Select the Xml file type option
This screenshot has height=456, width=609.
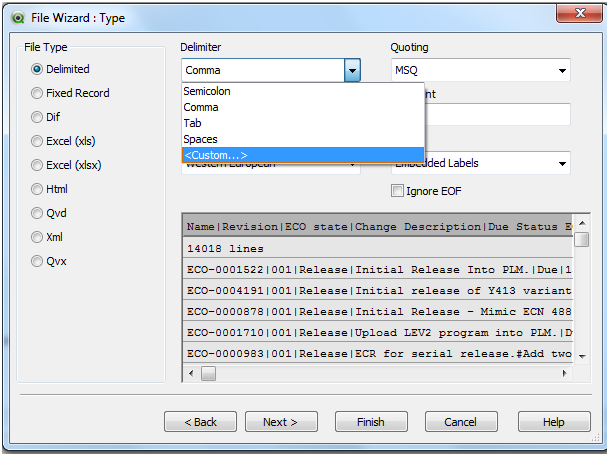(38, 237)
